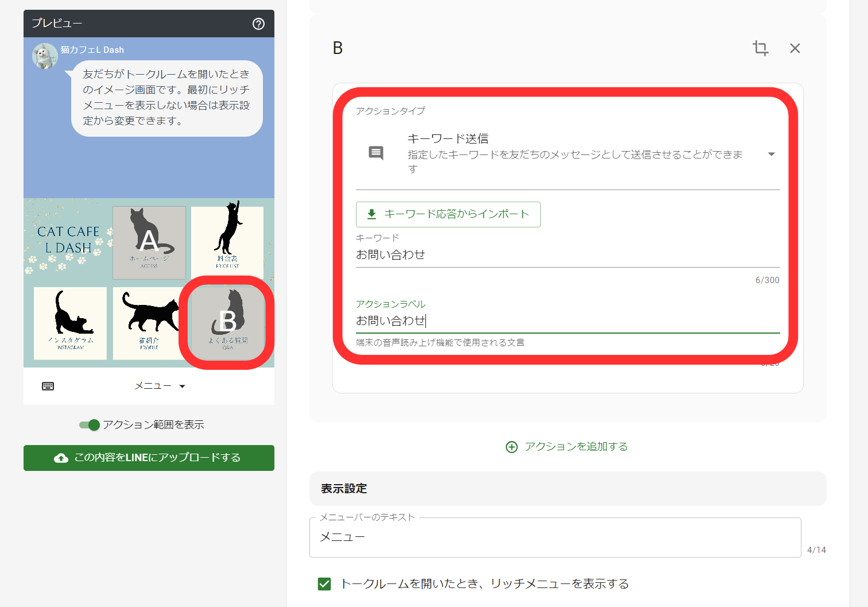Click the keyboard icon below the preview
The width and height of the screenshot is (868, 607).
(48, 385)
